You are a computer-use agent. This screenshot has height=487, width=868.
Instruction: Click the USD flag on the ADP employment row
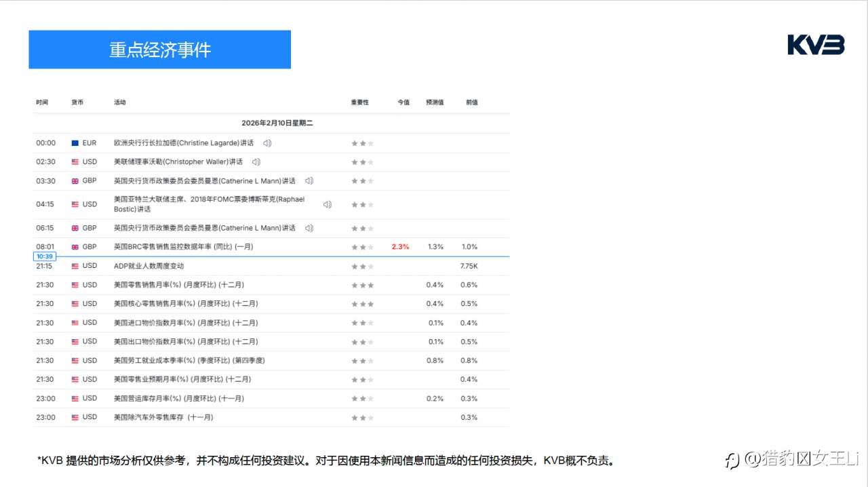tap(74, 265)
